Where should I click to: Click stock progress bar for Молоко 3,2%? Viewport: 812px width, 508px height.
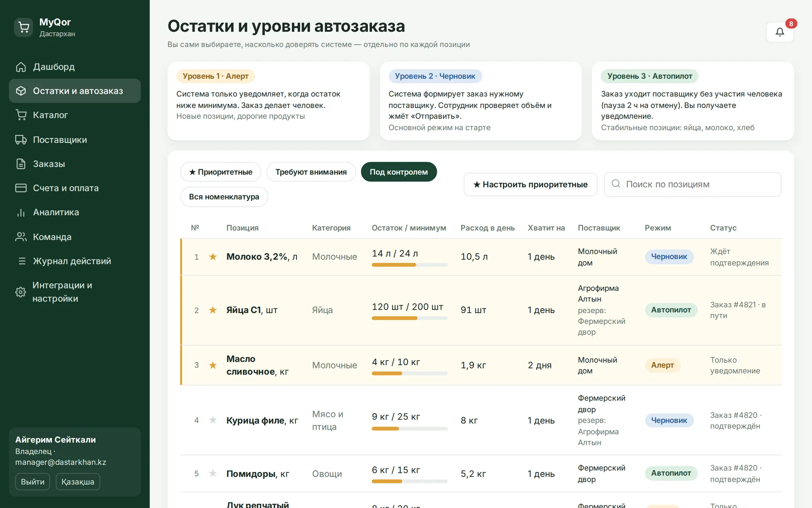[409, 265]
